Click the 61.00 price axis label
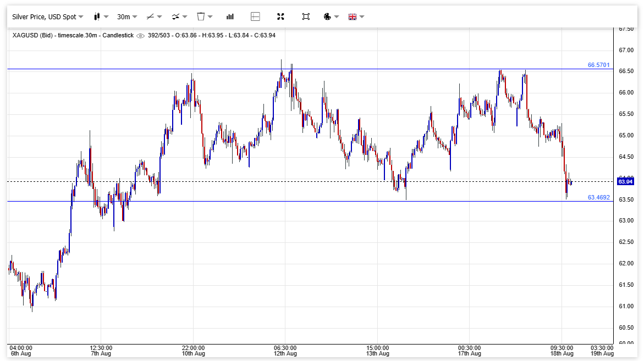 [x=626, y=306]
